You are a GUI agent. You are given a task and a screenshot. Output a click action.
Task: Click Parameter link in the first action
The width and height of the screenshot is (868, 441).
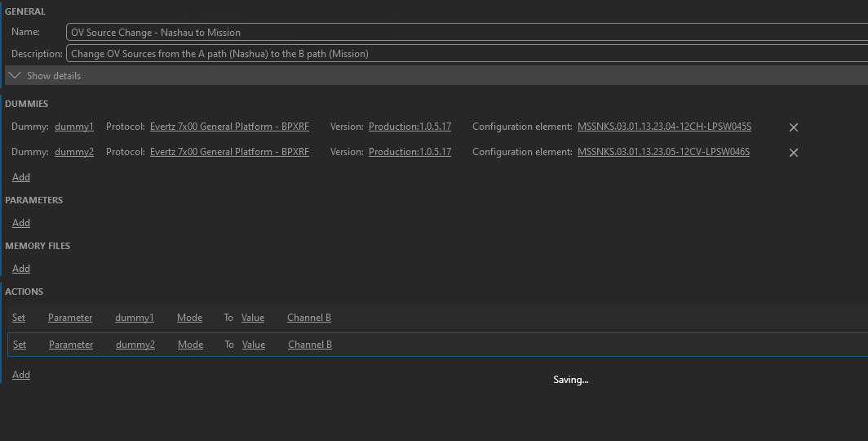(x=70, y=318)
